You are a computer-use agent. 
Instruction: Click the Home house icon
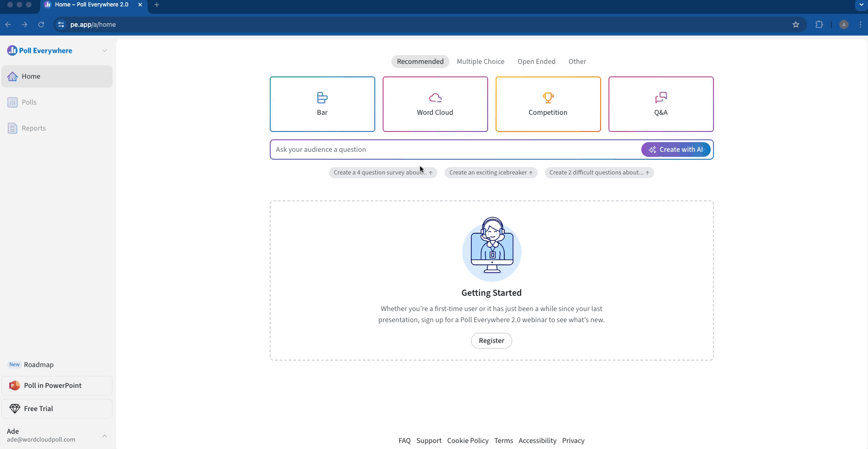click(12, 76)
